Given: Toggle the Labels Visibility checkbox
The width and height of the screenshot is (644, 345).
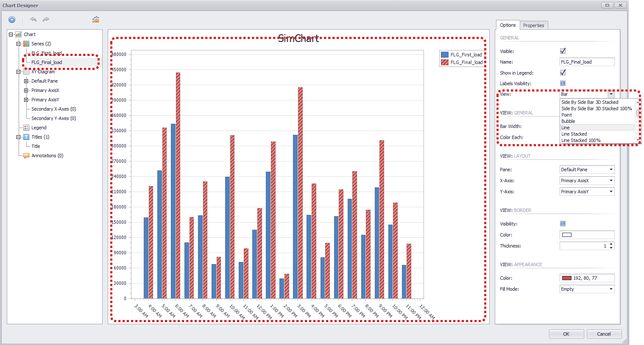Looking at the screenshot, I should [x=563, y=83].
